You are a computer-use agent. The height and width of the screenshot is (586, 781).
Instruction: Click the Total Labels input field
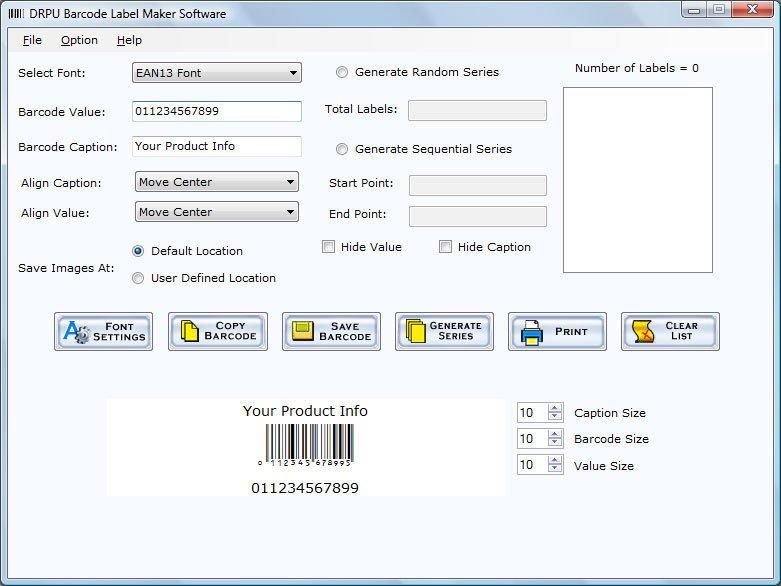[477, 110]
